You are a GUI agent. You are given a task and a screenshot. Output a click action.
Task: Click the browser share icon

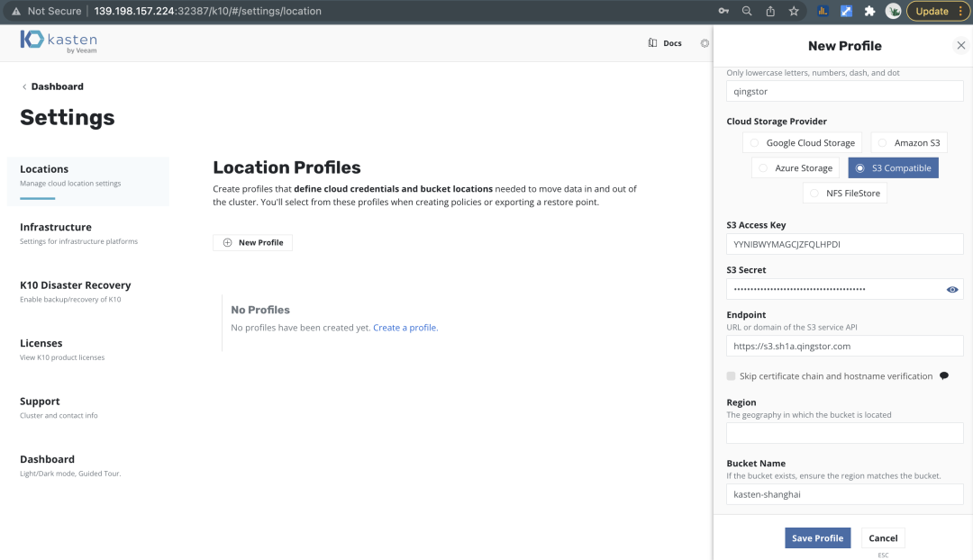pyautogui.click(x=770, y=11)
